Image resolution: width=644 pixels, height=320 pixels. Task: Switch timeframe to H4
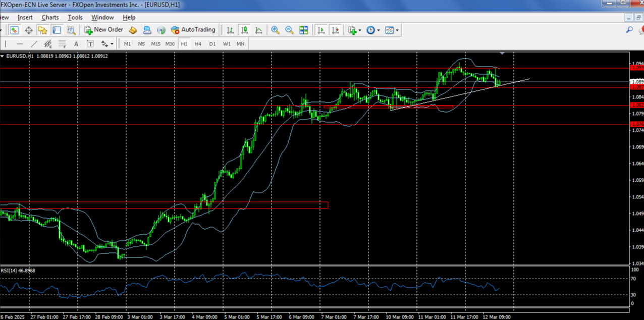point(198,44)
